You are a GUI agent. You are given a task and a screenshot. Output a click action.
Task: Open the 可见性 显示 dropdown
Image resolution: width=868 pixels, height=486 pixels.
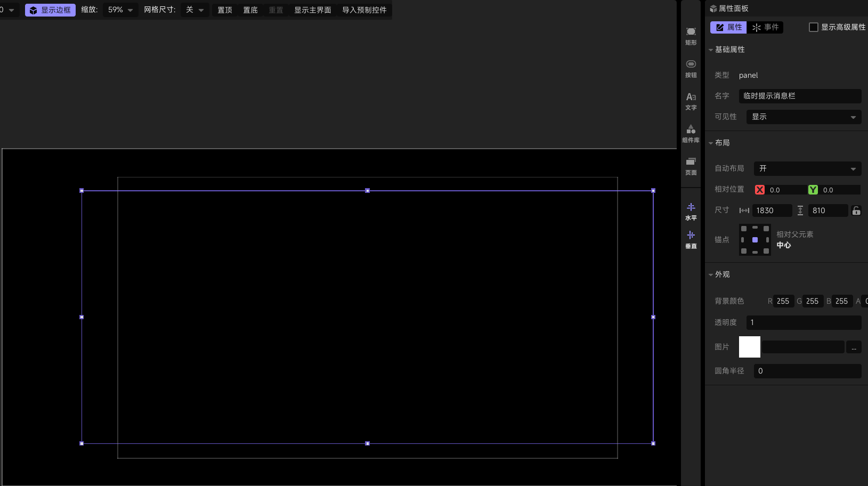(x=804, y=117)
